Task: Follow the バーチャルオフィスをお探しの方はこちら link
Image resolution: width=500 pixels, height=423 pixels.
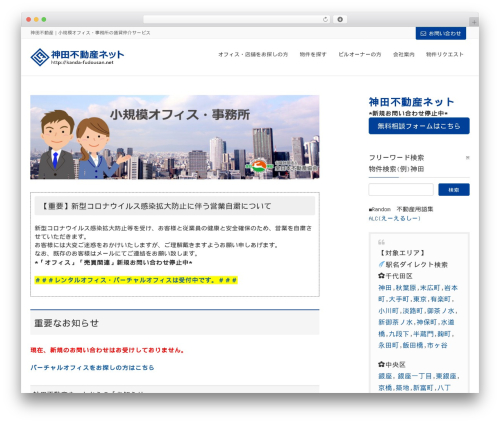Action: 92,368
